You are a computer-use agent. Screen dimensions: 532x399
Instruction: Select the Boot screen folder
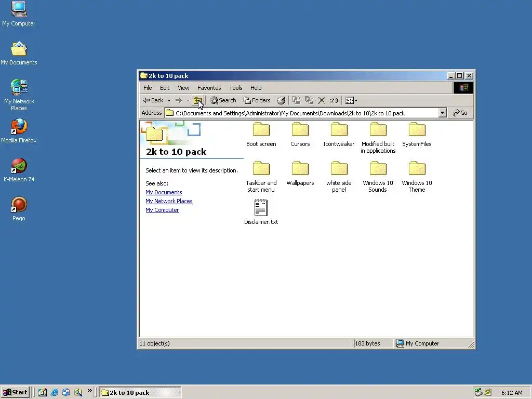coord(261,135)
